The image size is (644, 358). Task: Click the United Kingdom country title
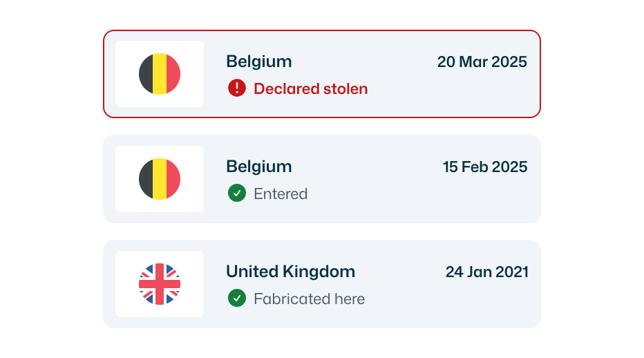point(290,272)
